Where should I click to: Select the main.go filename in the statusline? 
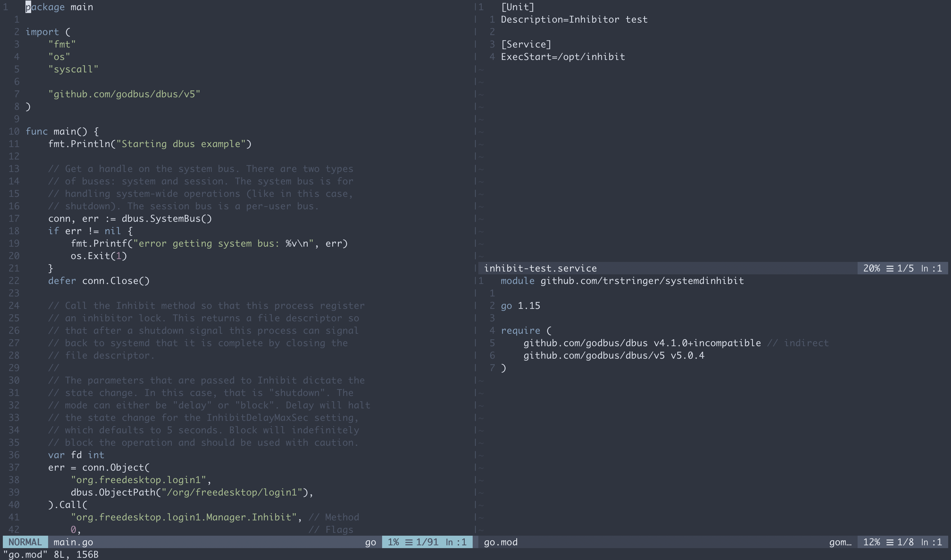tap(73, 542)
